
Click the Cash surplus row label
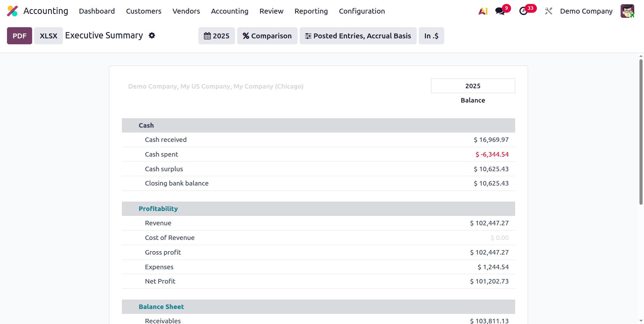(164, 169)
